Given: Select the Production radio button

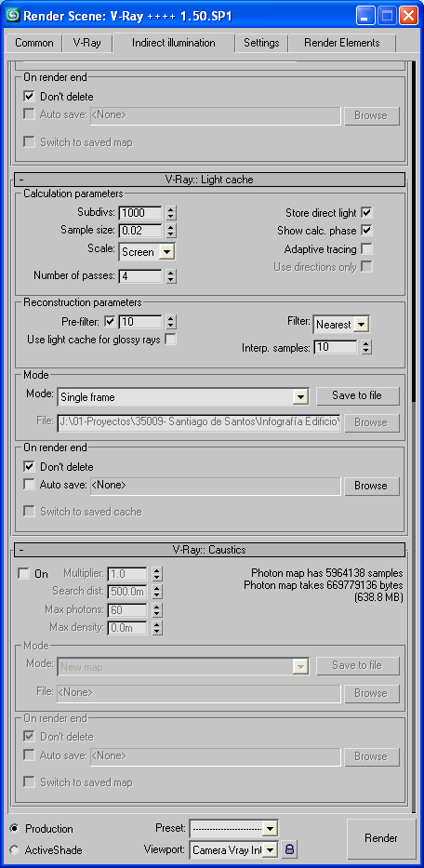Looking at the screenshot, I should coord(14,829).
